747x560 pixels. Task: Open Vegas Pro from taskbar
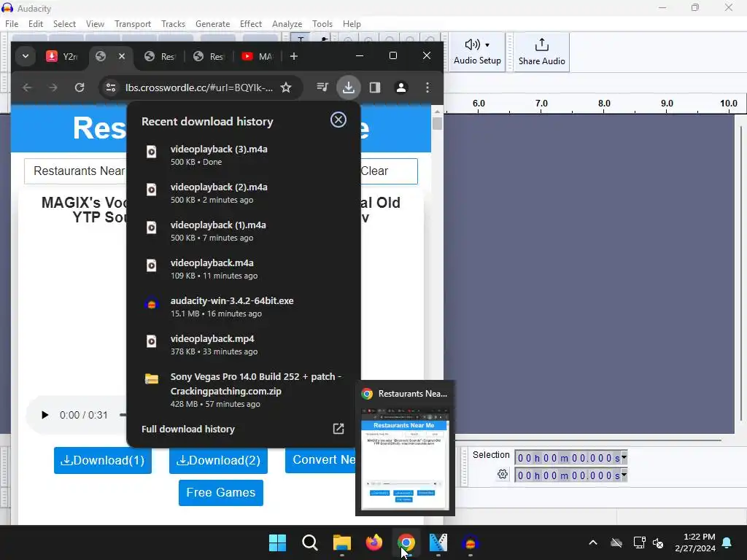pos(438,542)
